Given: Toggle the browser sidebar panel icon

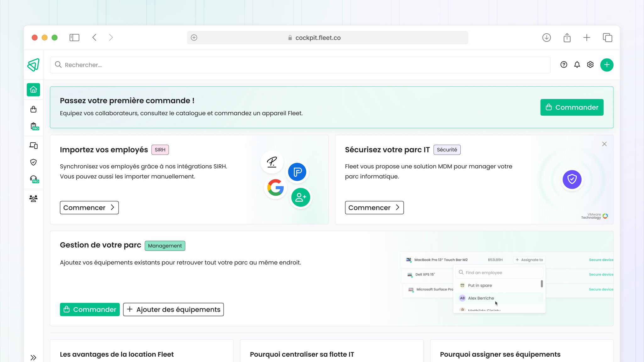Looking at the screenshot, I should point(74,38).
